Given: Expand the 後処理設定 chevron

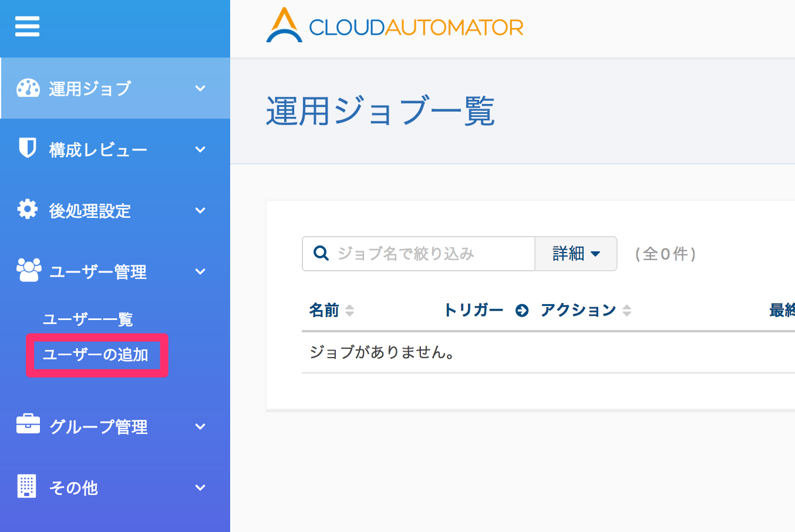Looking at the screenshot, I should pos(200,211).
